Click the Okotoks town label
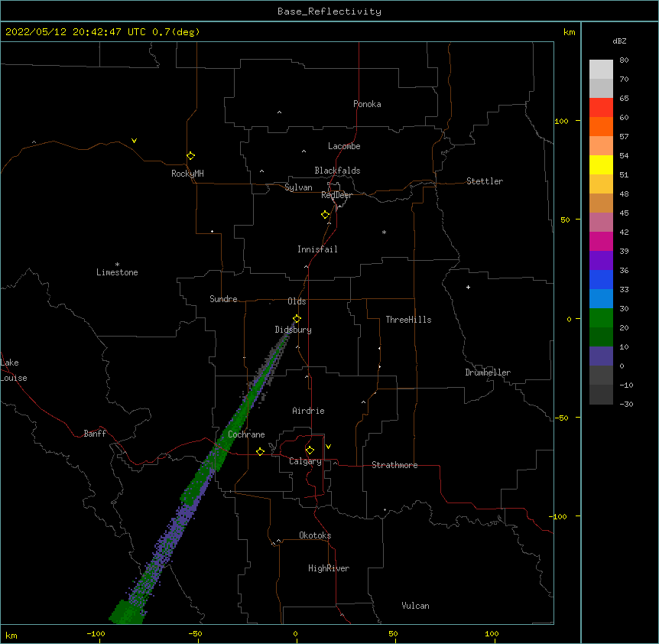 tap(315, 535)
